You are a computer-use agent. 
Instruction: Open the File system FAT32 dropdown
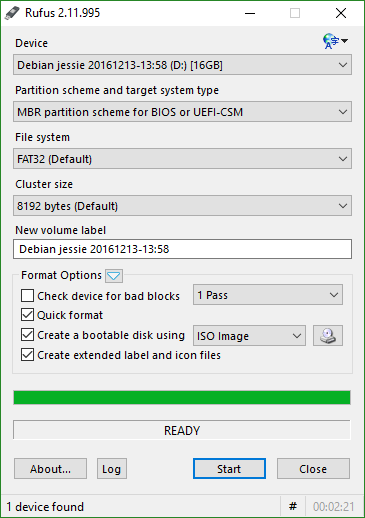182,159
